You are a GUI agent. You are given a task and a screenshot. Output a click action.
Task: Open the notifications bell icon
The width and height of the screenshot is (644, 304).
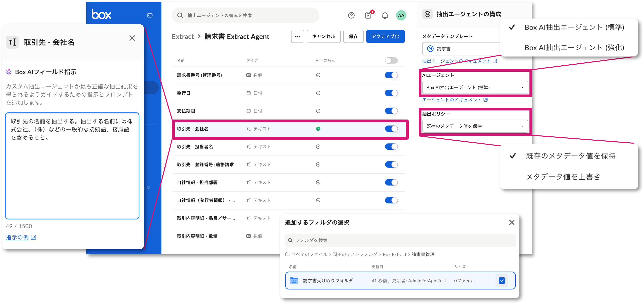click(385, 16)
